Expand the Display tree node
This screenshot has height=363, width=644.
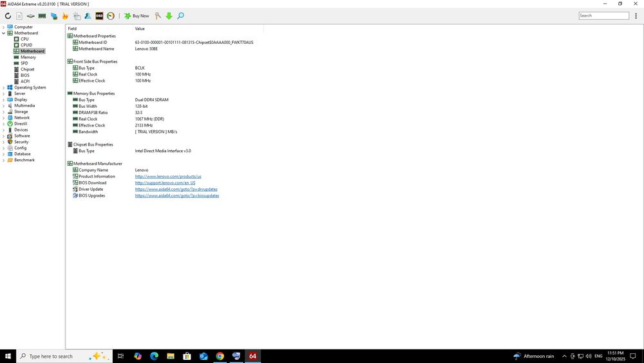pos(4,99)
